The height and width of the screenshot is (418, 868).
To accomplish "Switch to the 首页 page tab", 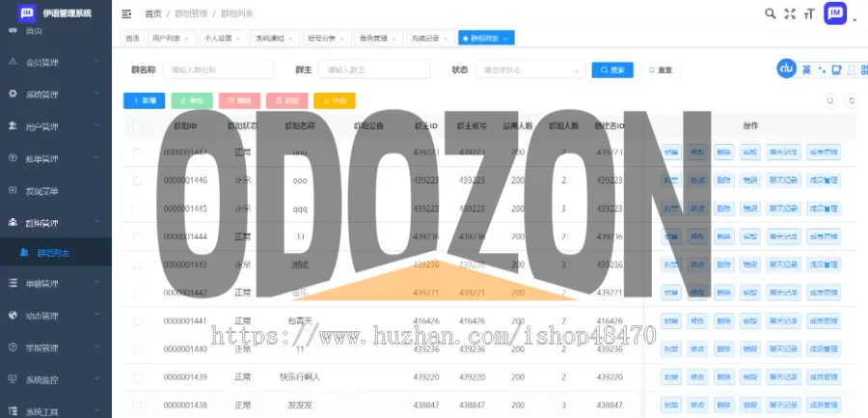I will tap(132, 39).
